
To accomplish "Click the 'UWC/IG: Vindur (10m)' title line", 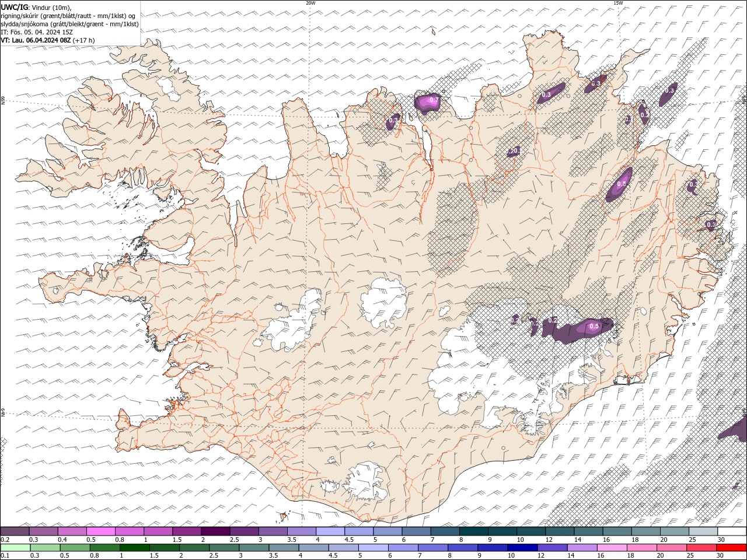I will pos(36,7).
